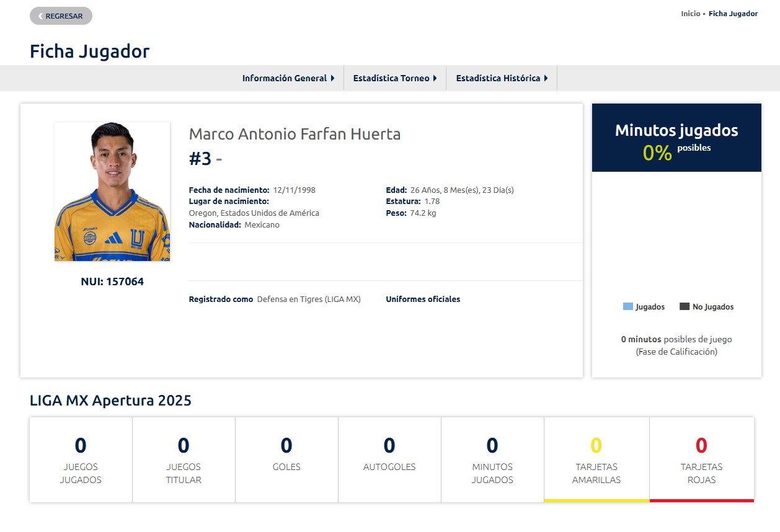Screen dimensions: 780x532
Task: Switch to Estadística Torneo tab
Action: click(395, 78)
